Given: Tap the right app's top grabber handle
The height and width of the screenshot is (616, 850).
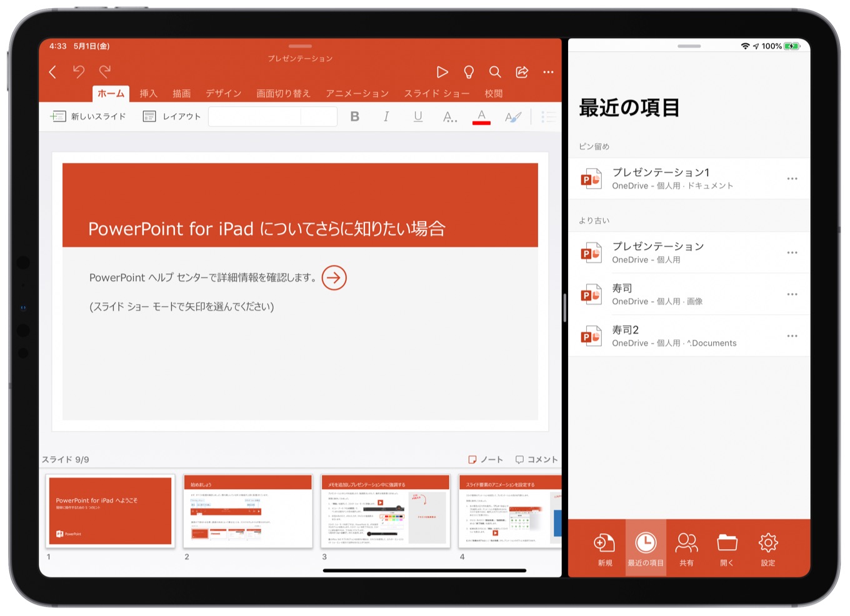Looking at the screenshot, I should click(689, 46).
